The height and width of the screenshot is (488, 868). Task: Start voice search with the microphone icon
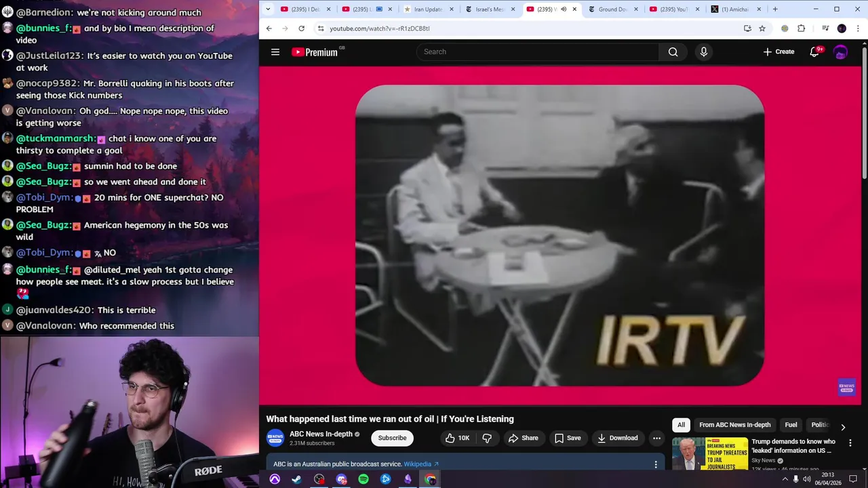coord(703,52)
